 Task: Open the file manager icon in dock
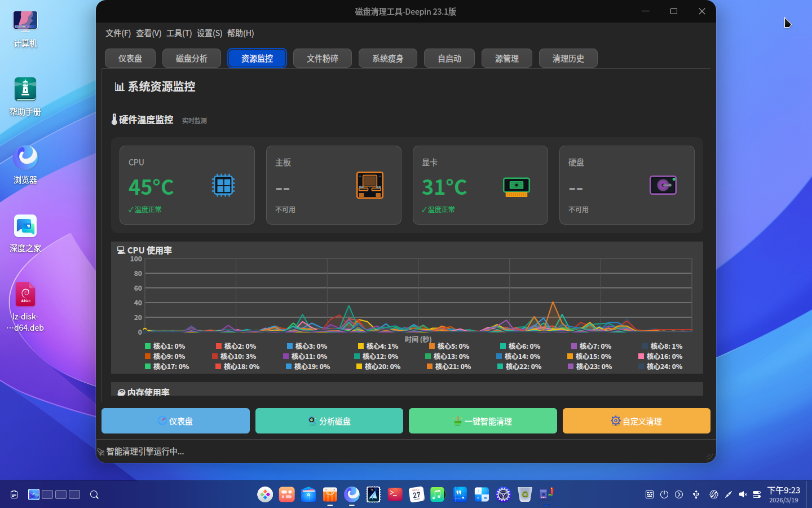click(308, 494)
